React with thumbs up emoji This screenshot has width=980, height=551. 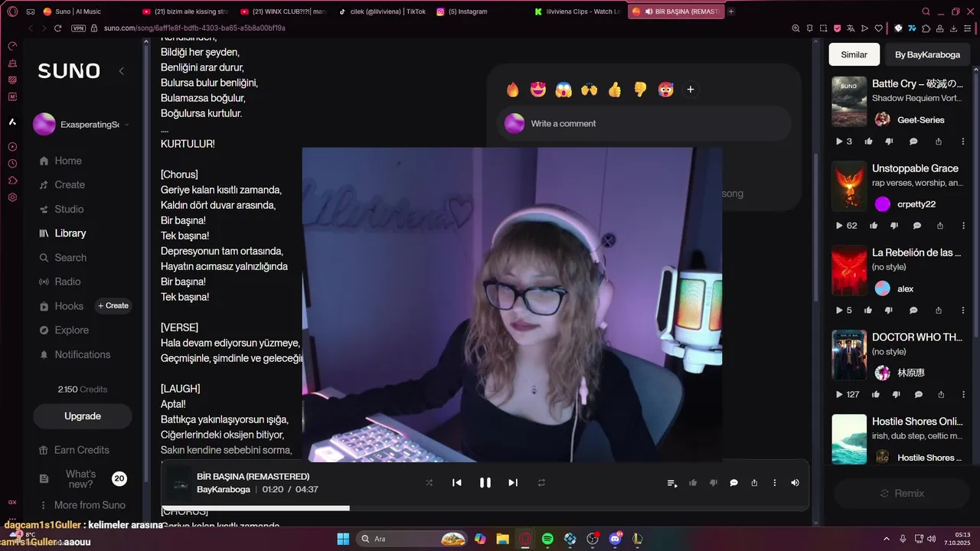pyautogui.click(x=615, y=90)
